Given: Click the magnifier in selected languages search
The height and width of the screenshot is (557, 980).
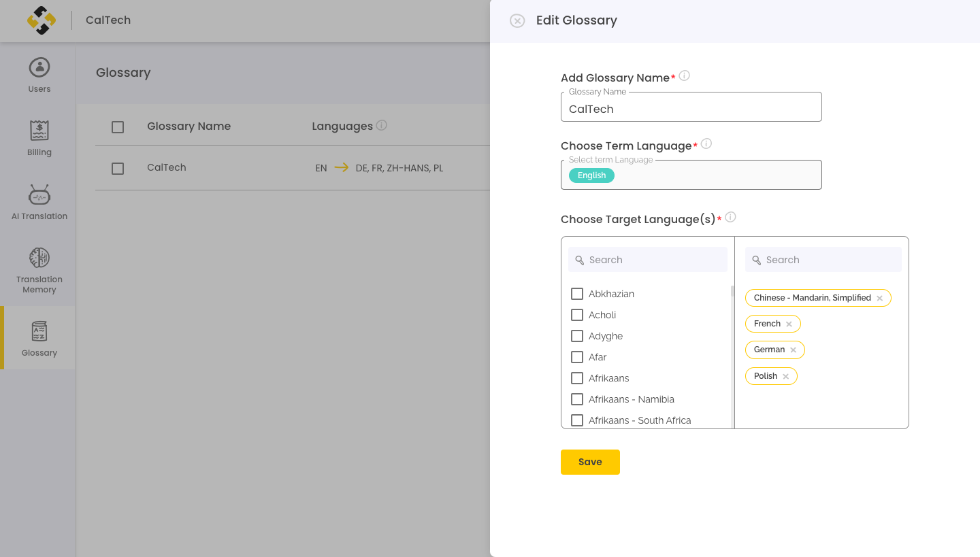Looking at the screenshot, I should (x=757, y=260).
